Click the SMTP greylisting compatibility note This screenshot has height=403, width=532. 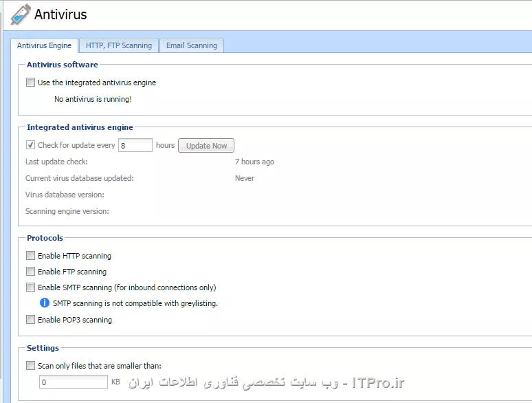pos(135,303)
